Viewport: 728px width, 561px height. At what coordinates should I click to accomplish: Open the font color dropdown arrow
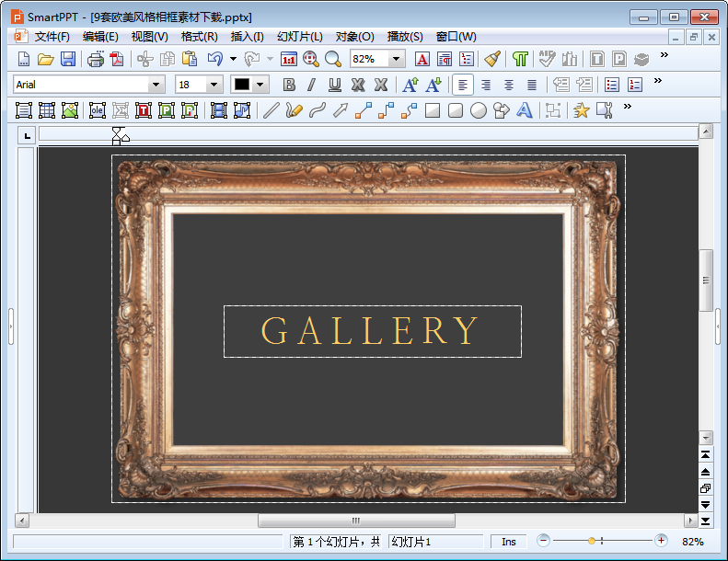[x=260, y=85]
